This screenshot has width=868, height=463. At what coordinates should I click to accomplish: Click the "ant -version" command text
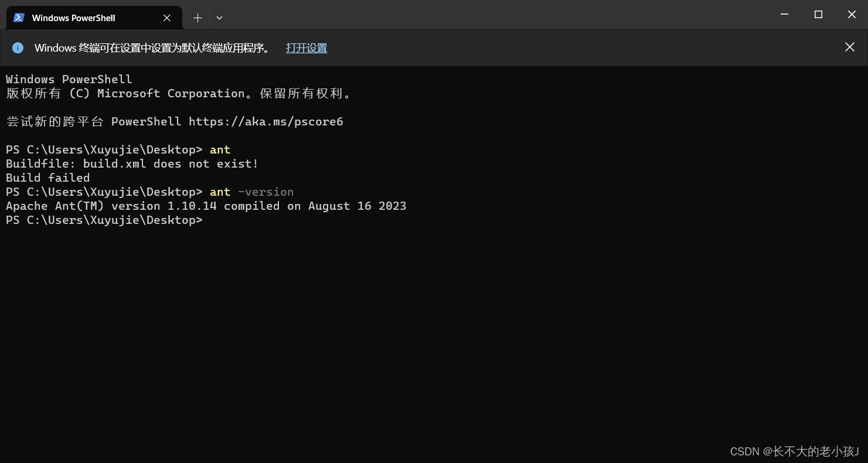coord(251,192)
